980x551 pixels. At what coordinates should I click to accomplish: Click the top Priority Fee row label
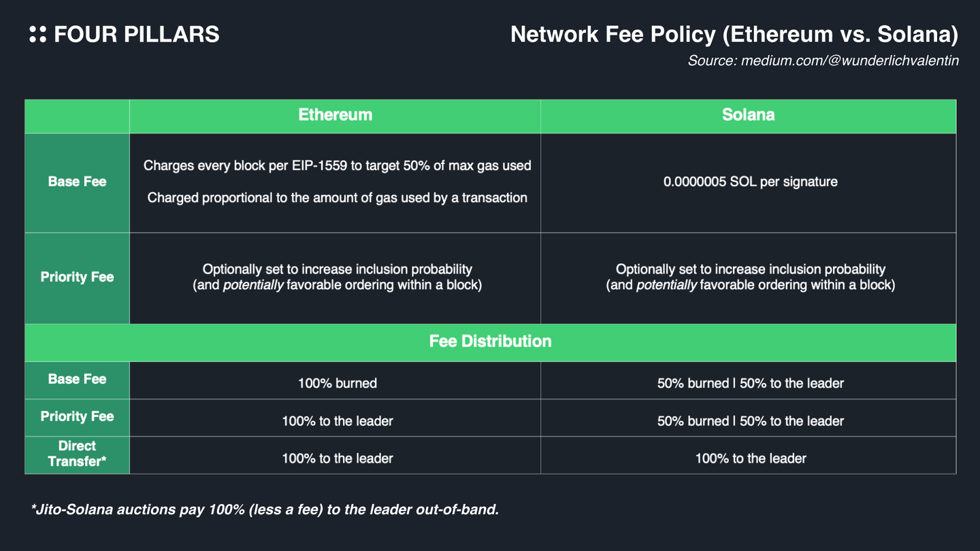77,277
